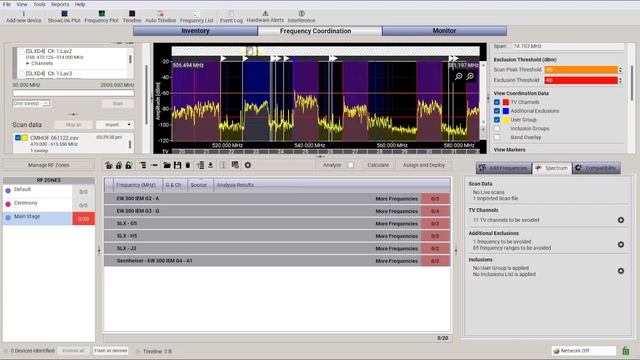Viewport: 640px width, 360px height.
Task: Toggle the Additional Exclusions checkbox
Action: click(x=497, y=111)
